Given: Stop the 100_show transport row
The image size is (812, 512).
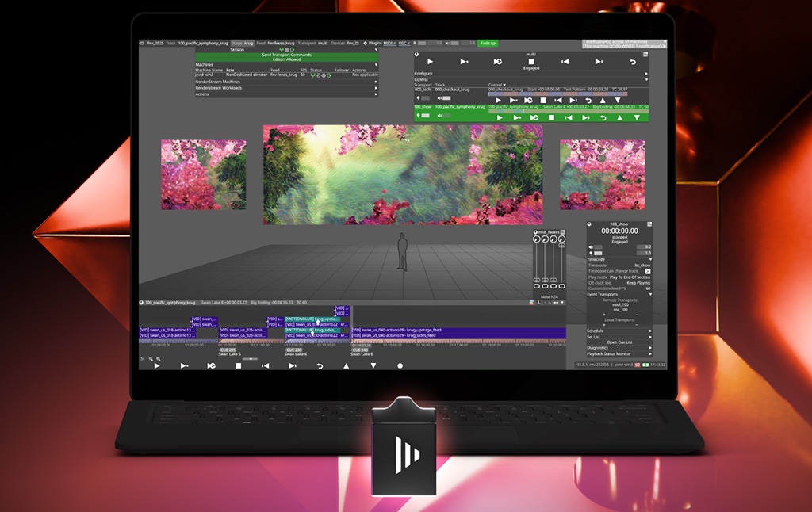Looking at the screenshot, I should [552, 117].
